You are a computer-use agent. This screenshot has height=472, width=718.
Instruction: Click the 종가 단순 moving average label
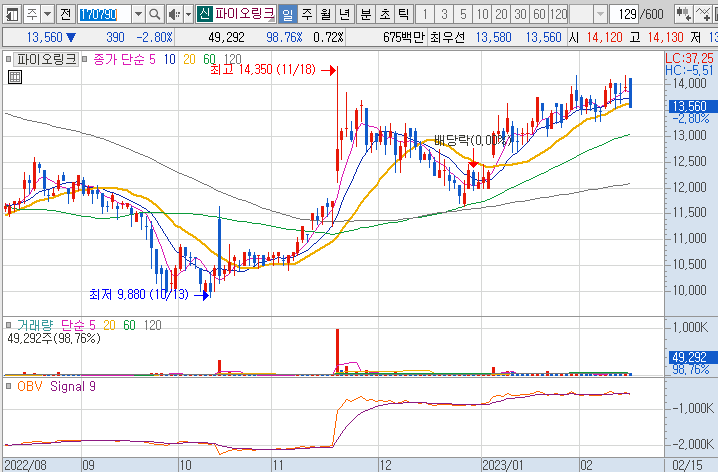[x=119, y=59]
